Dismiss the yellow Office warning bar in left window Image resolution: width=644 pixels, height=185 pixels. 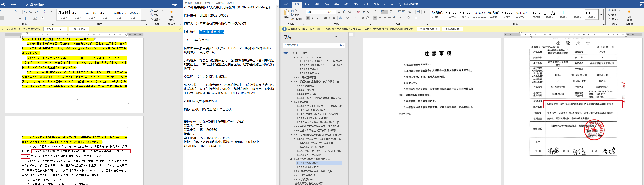point(179,29)
